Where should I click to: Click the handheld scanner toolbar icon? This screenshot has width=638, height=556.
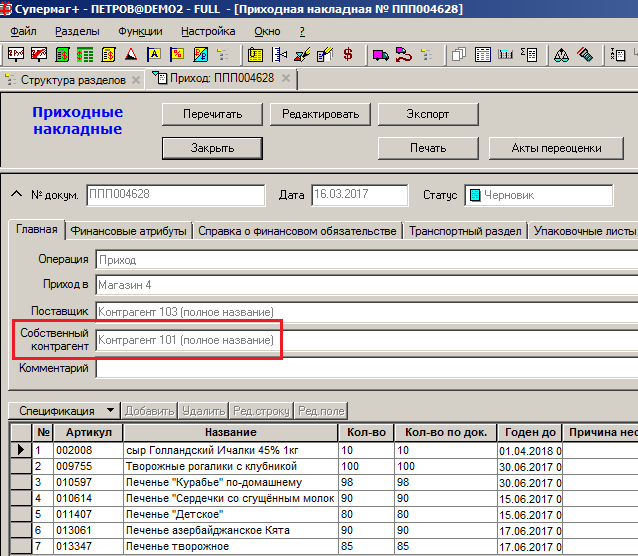tap(585, 54)
